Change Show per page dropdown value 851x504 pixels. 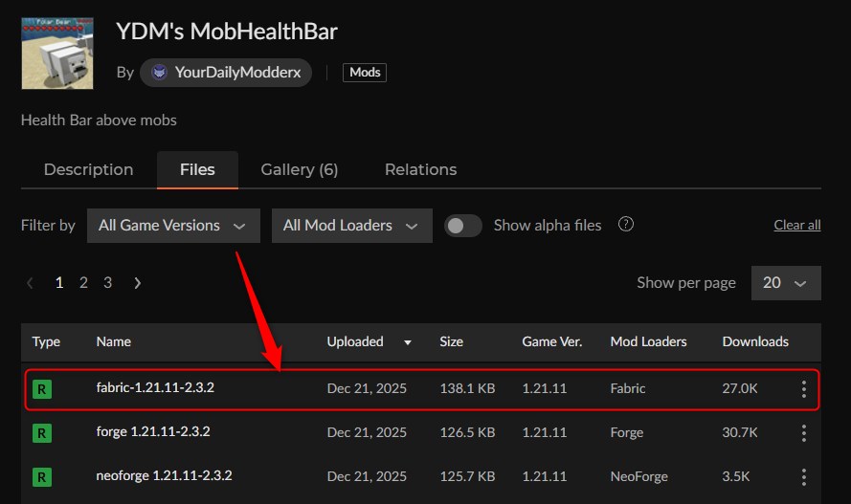pyautogui.click(x=785, y=283)
